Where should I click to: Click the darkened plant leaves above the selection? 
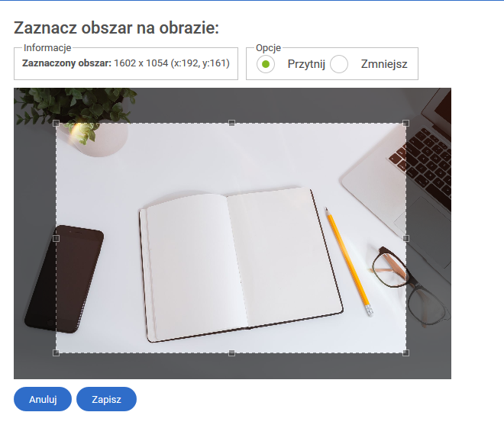(x=76, y=105)
